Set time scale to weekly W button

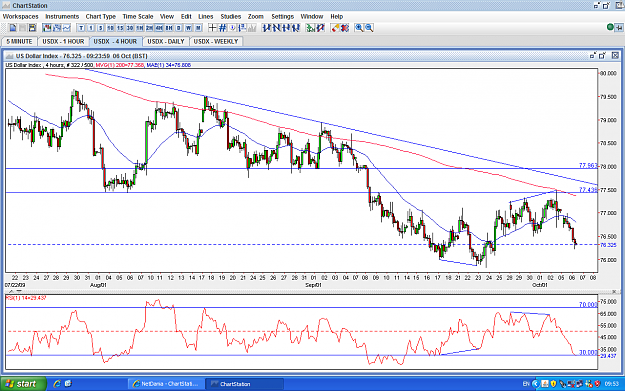click(x=188, y=28)
